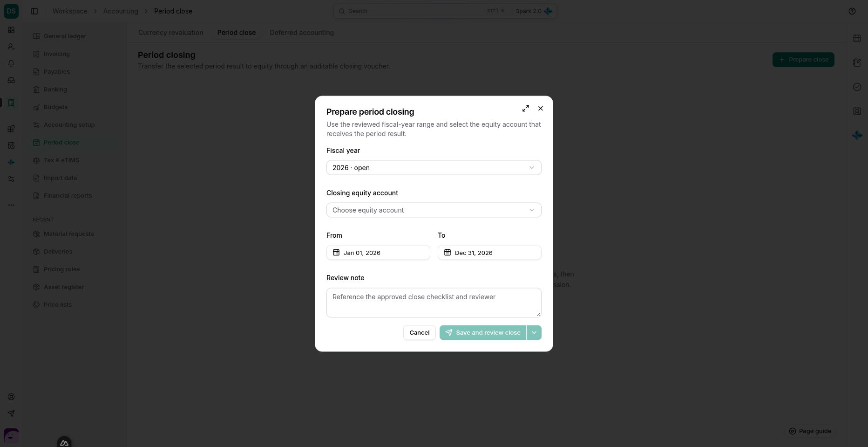The height and width of the screenshot is (447, 868).
Task: Open the Page guide button
Action: coord(810,431)
